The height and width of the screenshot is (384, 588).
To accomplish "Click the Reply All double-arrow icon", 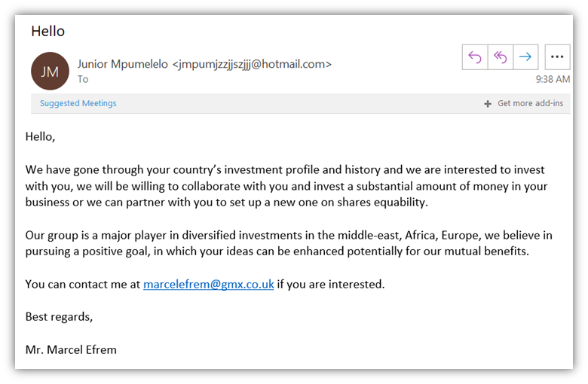I will pyautogui.click(x=501, y=57).
